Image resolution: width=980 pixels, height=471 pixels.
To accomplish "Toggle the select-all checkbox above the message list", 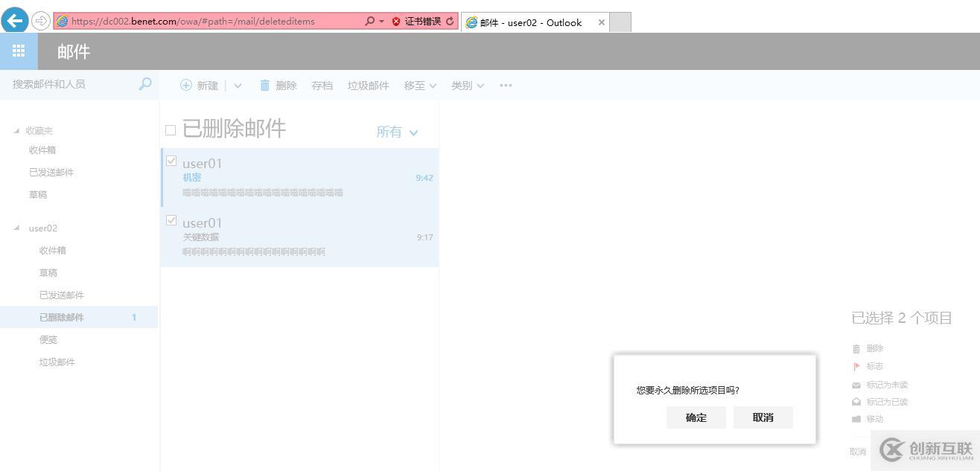I will pos(171,129).
